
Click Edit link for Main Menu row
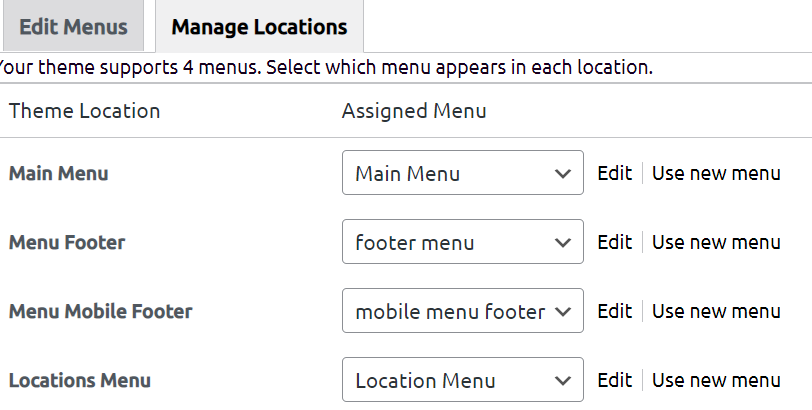[614, 173]
